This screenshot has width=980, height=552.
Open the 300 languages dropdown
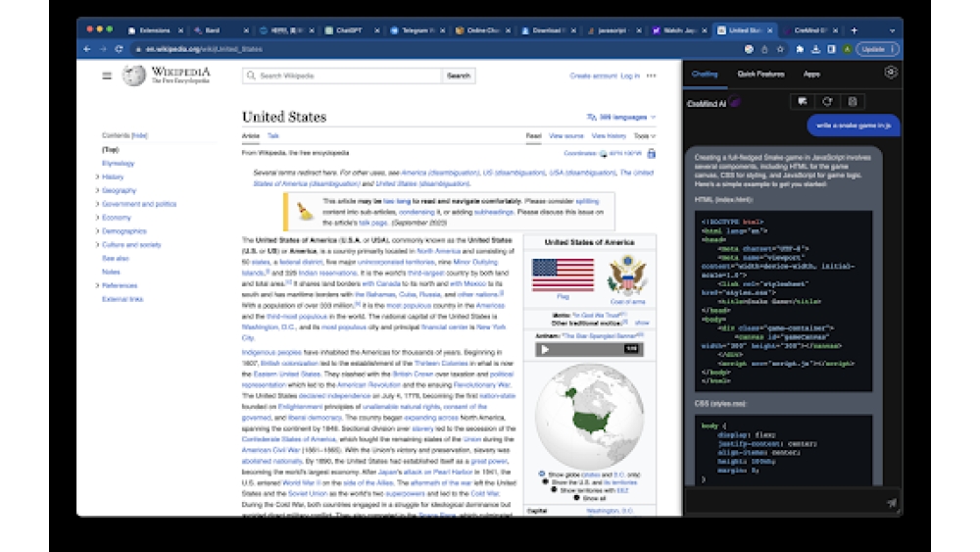click(x=622, y=117)
